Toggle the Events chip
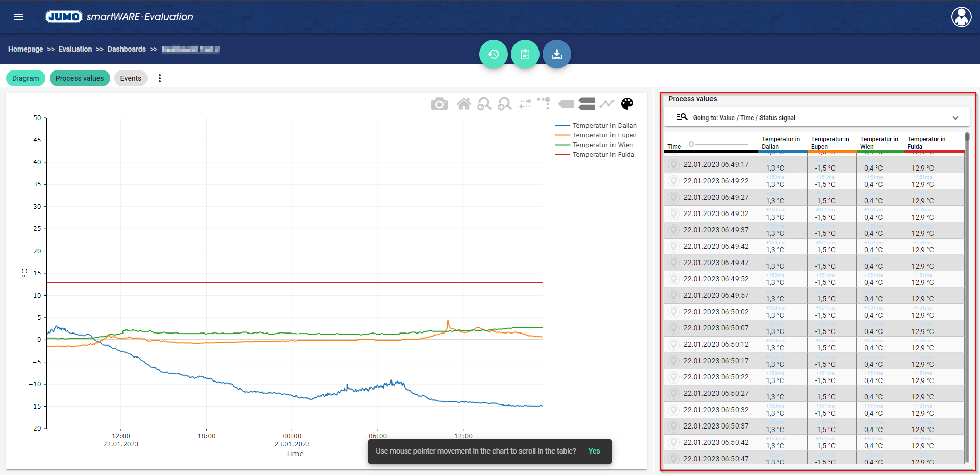Screen dimensions: 980x476 pyautogui.click(x=131, y=78)
